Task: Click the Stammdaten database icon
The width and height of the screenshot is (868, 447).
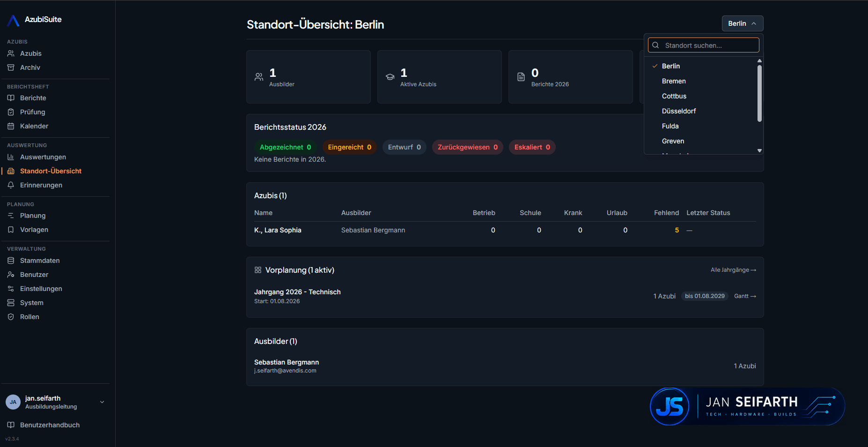Action: click(x=11, y=261)
